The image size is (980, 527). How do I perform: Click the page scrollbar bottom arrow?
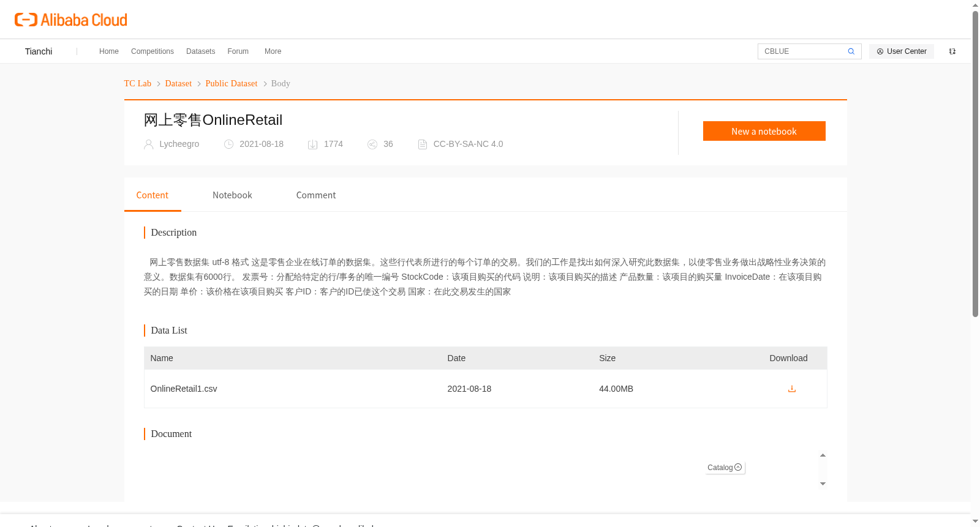(x=976, y=521)
